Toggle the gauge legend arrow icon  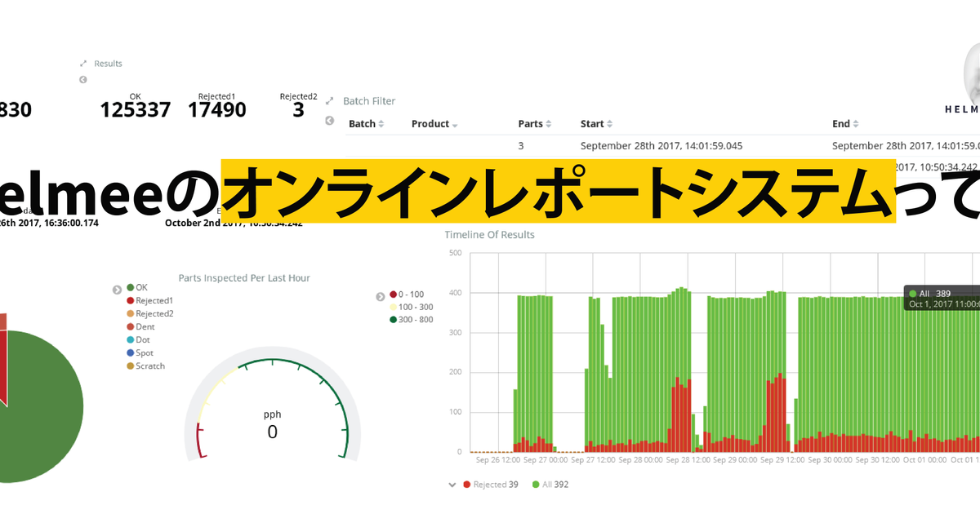point(381,297)
